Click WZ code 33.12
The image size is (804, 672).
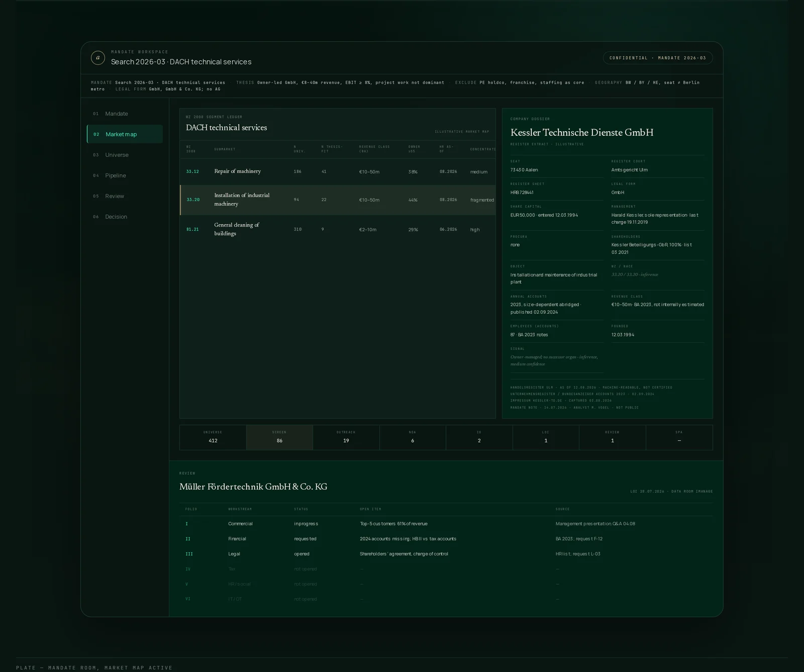pos(192,171)
